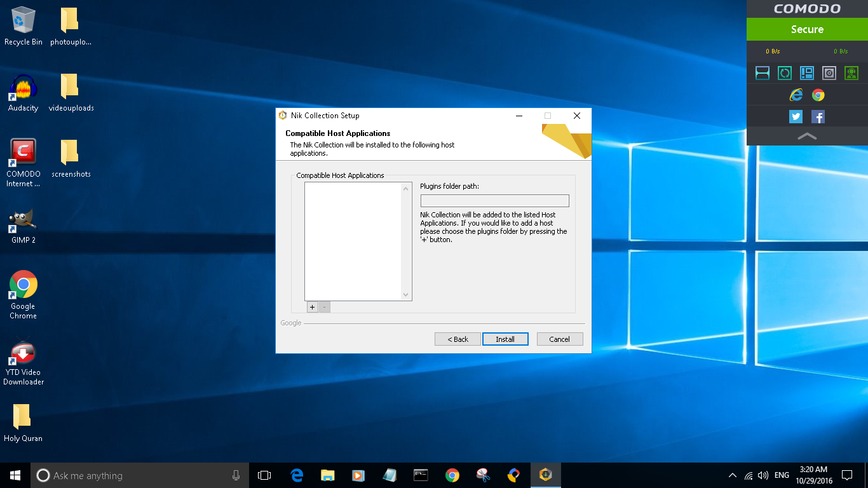The height and width of the screenshot is (488, 868).
Task: Select the GIMP 2 desktop shortcut
Action: click(24, 226)
